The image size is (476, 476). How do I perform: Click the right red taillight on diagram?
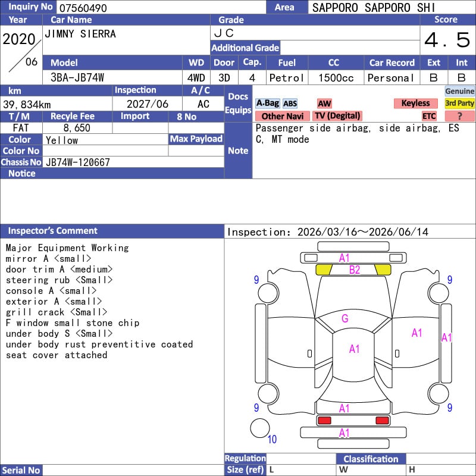pyautogui.click(x=383, y=421)
